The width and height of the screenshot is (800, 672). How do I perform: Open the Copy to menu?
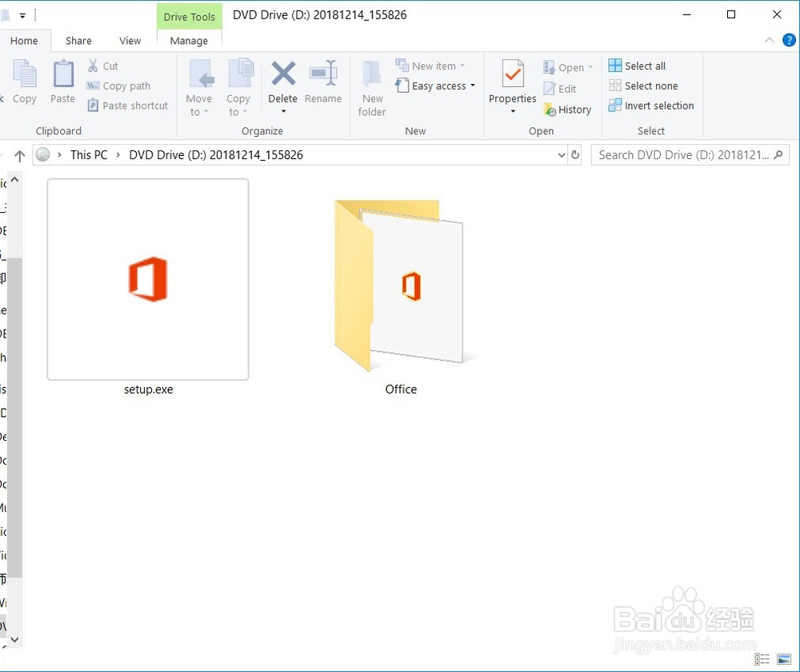pos(238,88)
